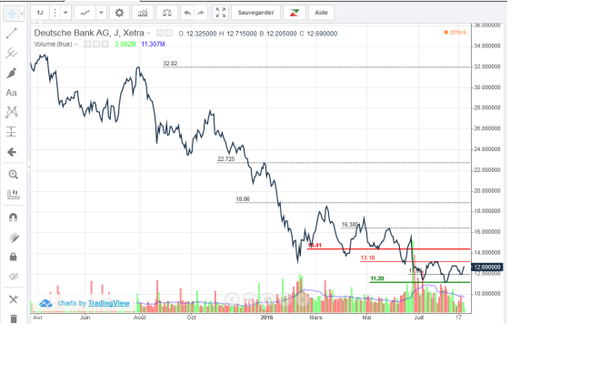This screenshot has height=375, width=600.
Task: Select the 22.725 horizontal line label
Action: pos(226,159)
